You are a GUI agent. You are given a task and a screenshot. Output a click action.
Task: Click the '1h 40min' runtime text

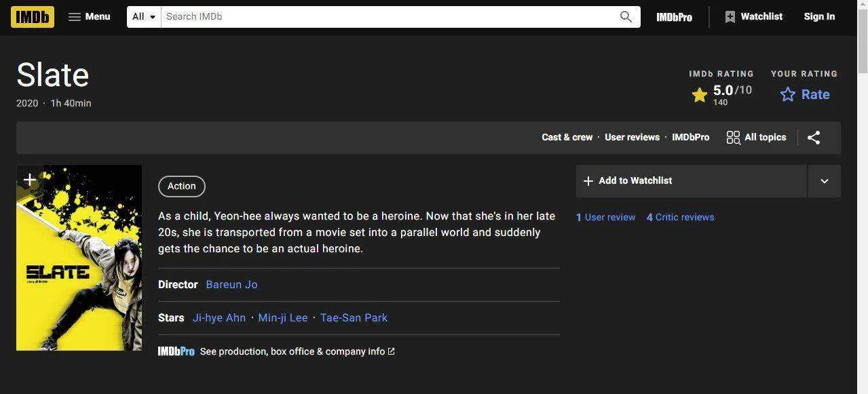71,103
